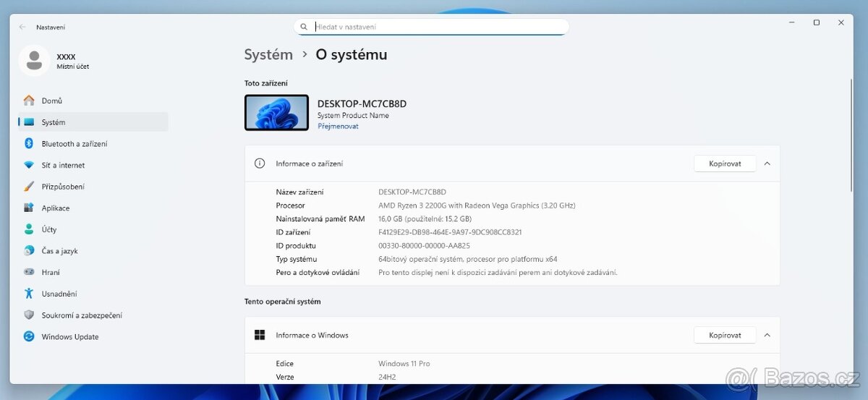Collapse the Informace o Windows section
Screen dimensions: 868x400
[767, 335]
